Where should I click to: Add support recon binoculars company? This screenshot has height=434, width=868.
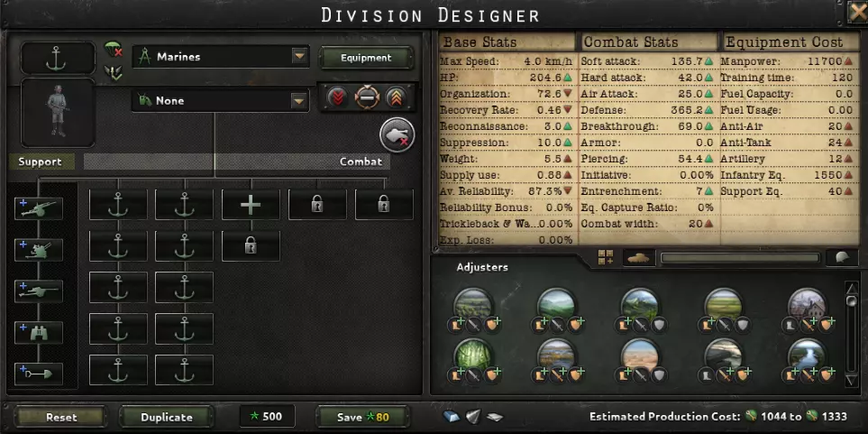(x=39, y=333)
